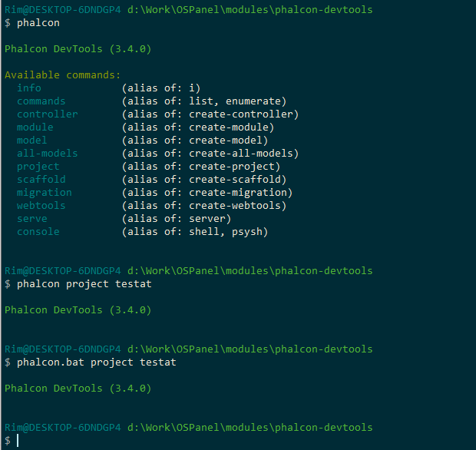This screenshot has height=450, width=476.
Task: Click the 'serve' command name
Action: [32, 219]
